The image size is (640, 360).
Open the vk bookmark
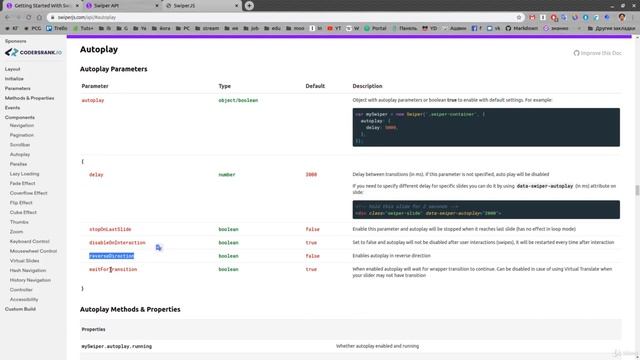[493, 29]
